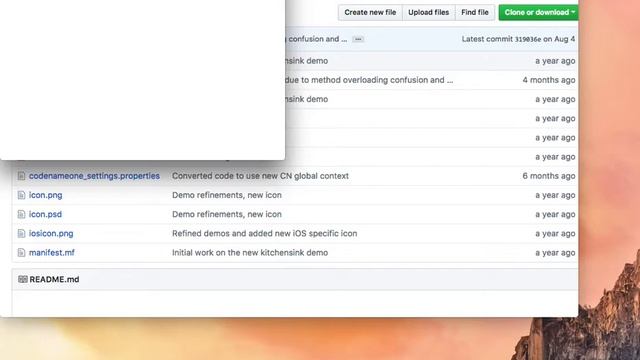Open latest commit hash 319036e
This screenshot has width=640, height=360.
pyautogui.click(x=528, y=39)
